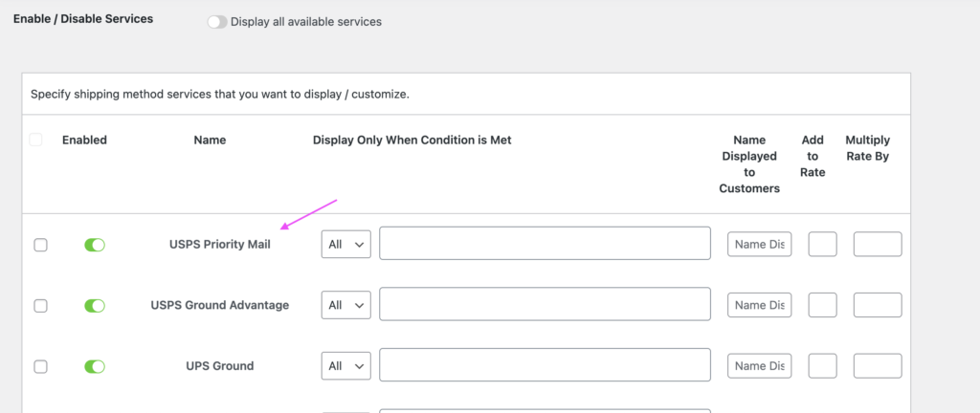Toggle Display all available services switch
980x413 pixels.
(x=217, y=22)
